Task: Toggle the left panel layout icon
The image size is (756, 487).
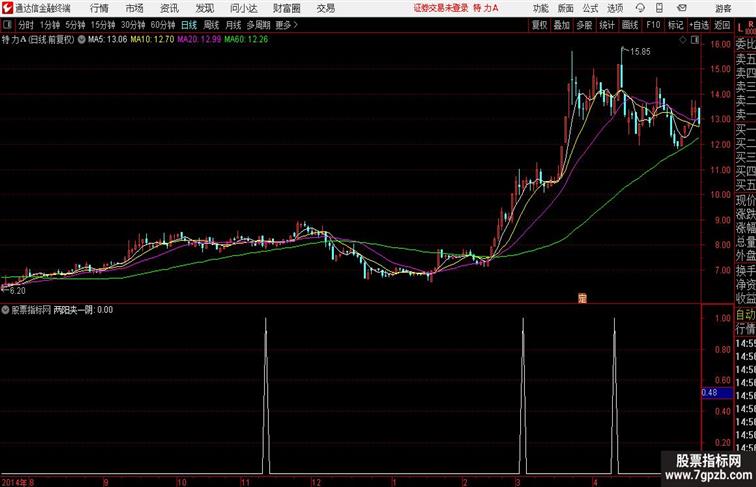Action: 7,25
